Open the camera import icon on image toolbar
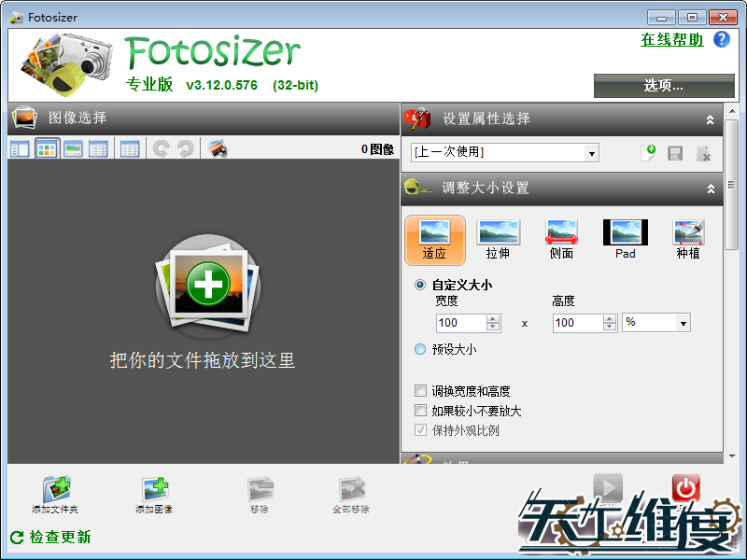 tap(218, 147)
